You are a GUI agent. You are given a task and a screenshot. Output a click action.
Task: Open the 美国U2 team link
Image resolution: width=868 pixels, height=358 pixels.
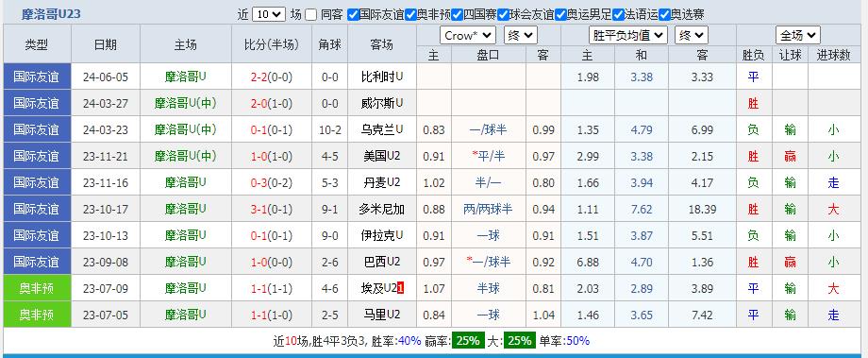point(381,156)
